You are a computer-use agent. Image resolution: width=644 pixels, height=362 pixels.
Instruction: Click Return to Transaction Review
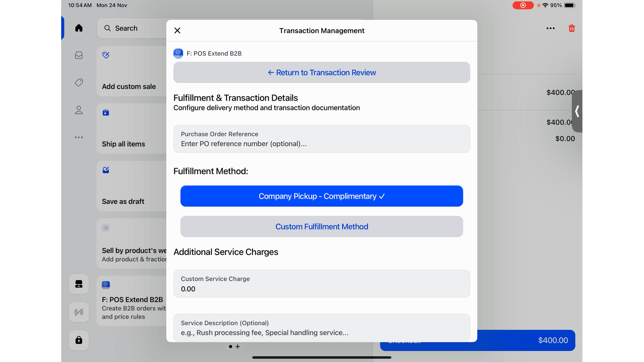322,72
